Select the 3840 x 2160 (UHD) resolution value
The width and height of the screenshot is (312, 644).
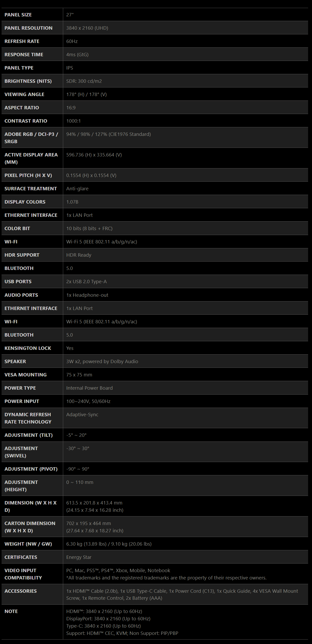point(87,28)
